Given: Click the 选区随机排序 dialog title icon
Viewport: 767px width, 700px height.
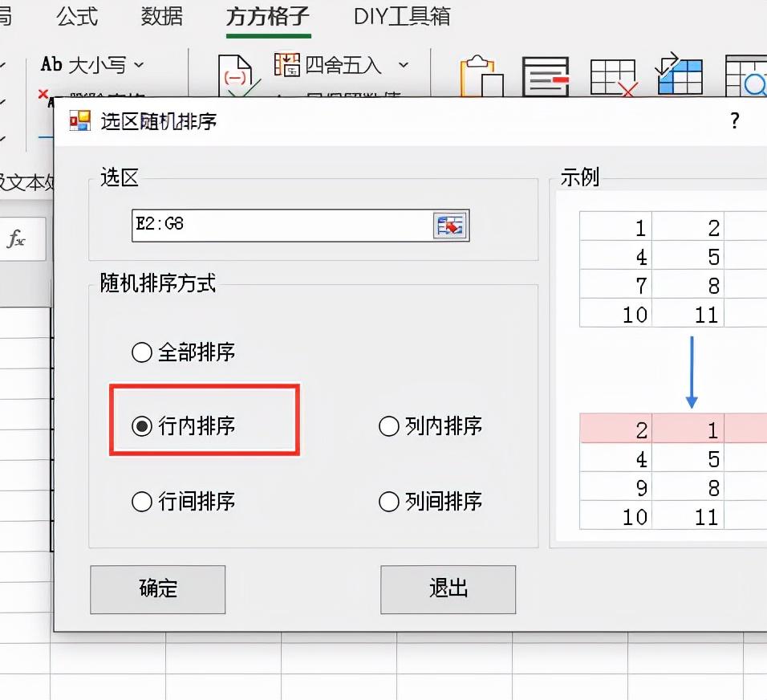Looking at the screenshot, I should click(x=78, y=120).
